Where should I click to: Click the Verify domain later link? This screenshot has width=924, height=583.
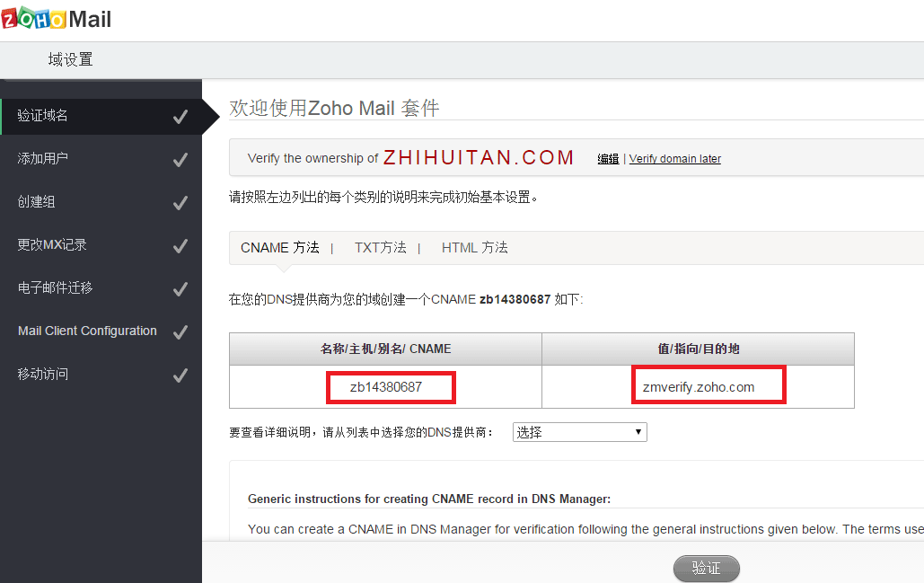click(674, 159)
